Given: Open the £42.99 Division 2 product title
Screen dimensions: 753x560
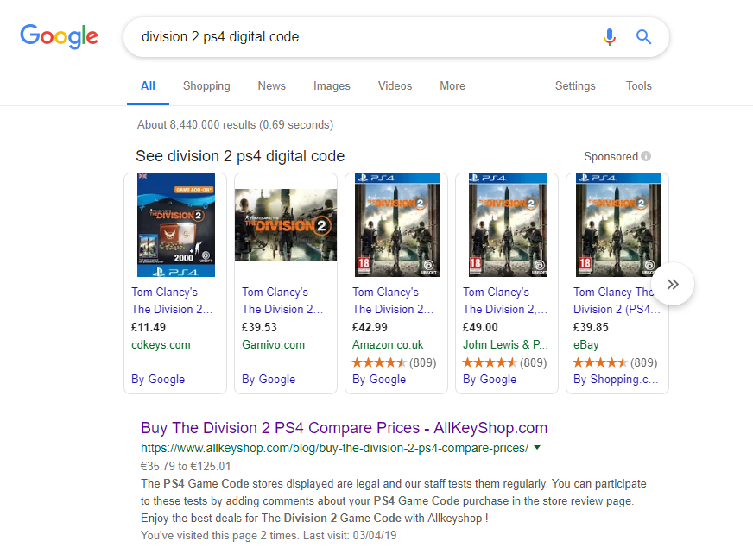Looking at the screenshot, I should coord(393,300).
